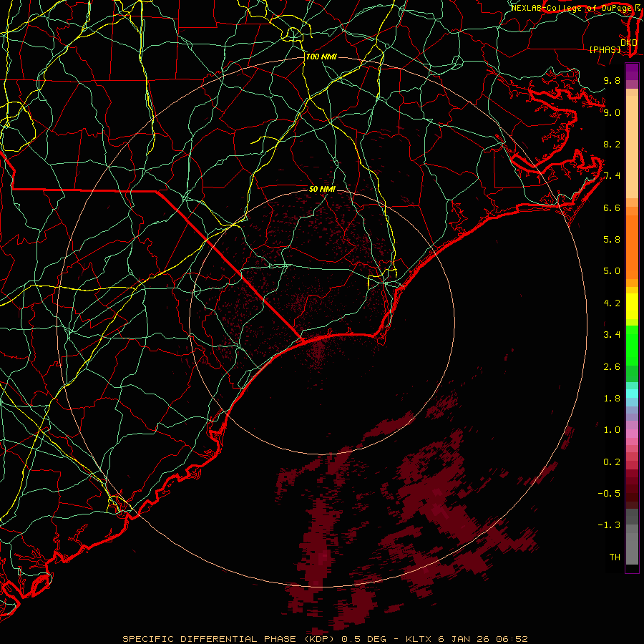
Task: Click the -0.5 scale value
Action: tap(609, 493)
